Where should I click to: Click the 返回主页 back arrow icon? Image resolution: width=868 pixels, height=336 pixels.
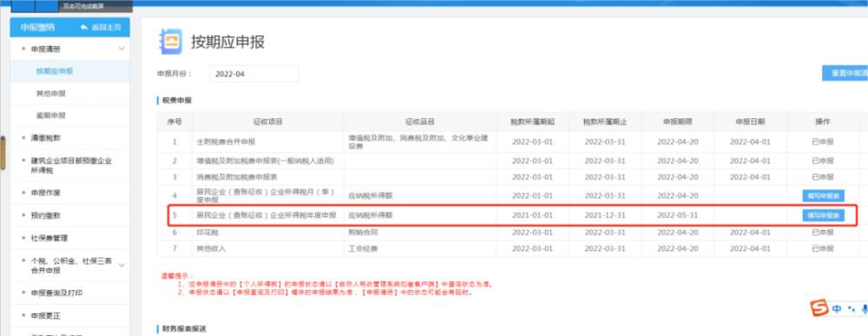(84, 27)
